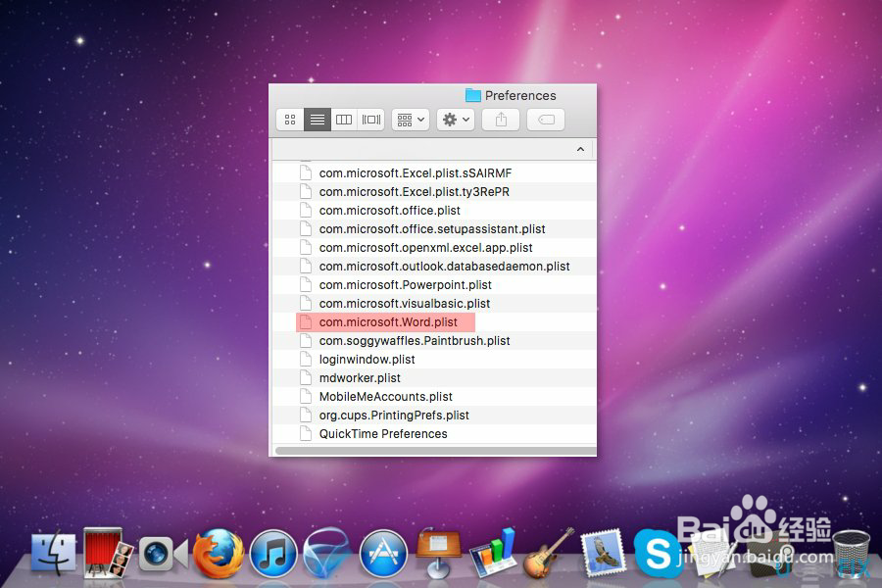Viewport: 882px width, 588px height.
Task: Select com.microsoft.openxml.excel.app.plist
Action: pos(434,248)
